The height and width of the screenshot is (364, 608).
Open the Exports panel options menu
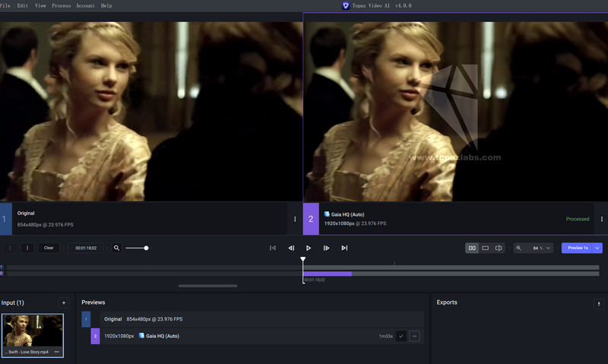click(x=599, y=304)
